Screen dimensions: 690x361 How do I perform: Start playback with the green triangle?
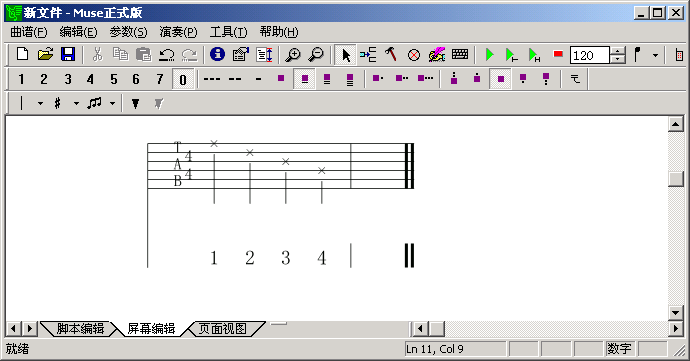[489, 55]
